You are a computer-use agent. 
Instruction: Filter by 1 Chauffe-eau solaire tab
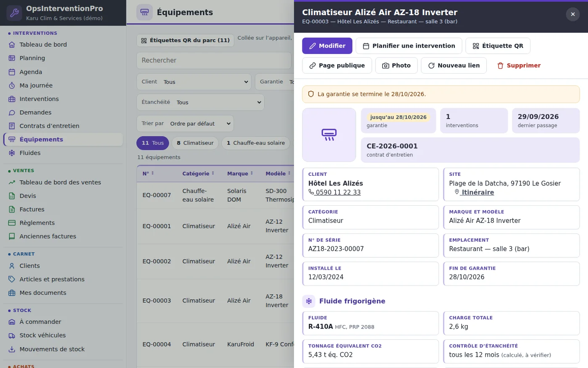[256, 143]
